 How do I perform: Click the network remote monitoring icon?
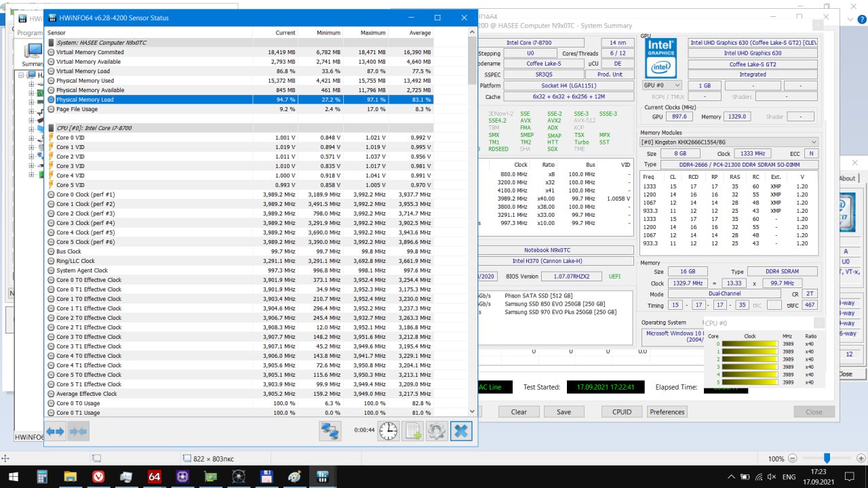point(330,431)
